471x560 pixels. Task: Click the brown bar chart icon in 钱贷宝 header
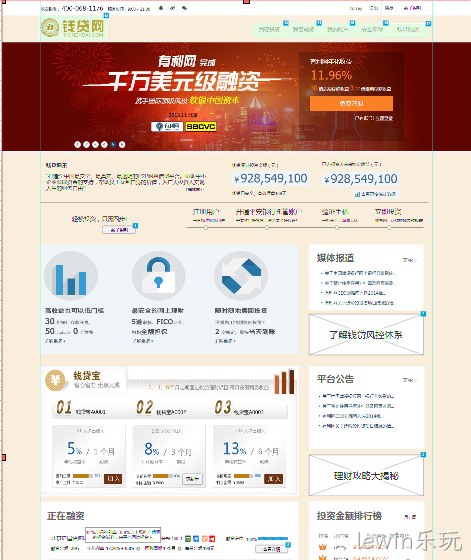284,382
